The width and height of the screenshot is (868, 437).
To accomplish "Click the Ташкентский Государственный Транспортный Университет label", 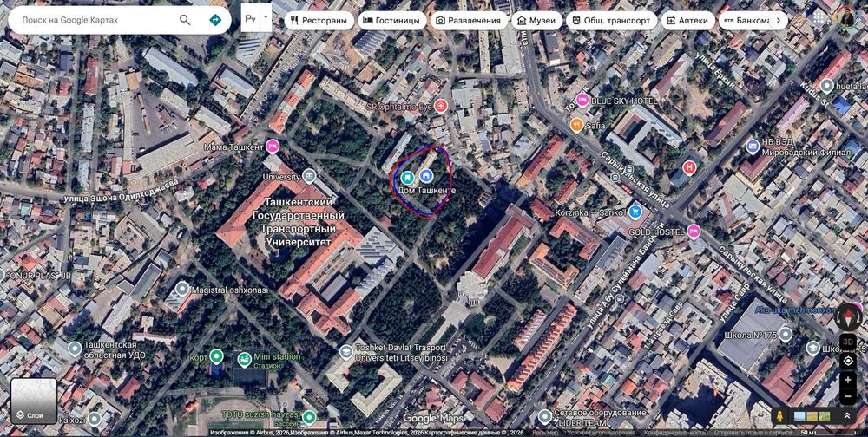I will pyautogui.click(x=299, y=222).
